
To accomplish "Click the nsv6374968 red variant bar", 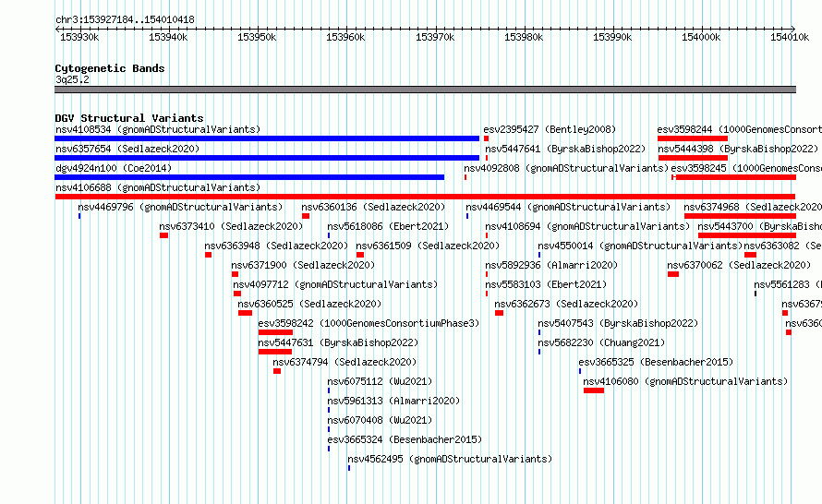I will (x=740, y=216).
